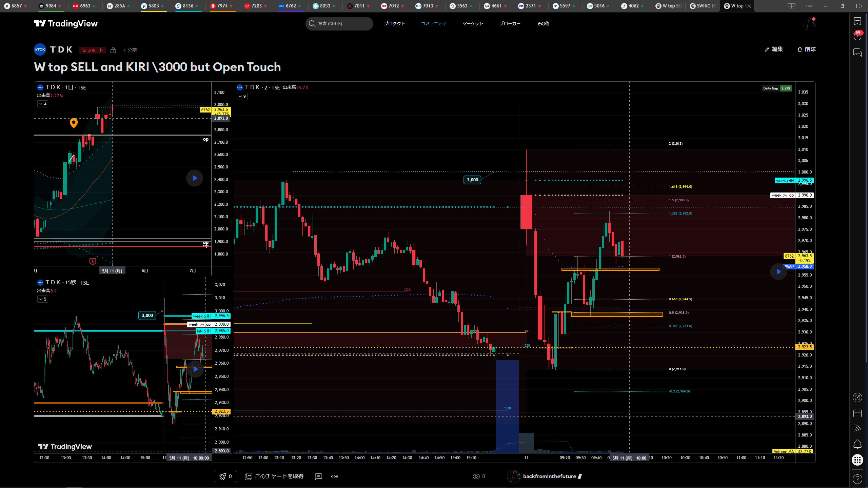This screenshot has width=868, height=488.
Task: Expand indicator legend '9' on 2-minute chart
Action: point(242,97)
